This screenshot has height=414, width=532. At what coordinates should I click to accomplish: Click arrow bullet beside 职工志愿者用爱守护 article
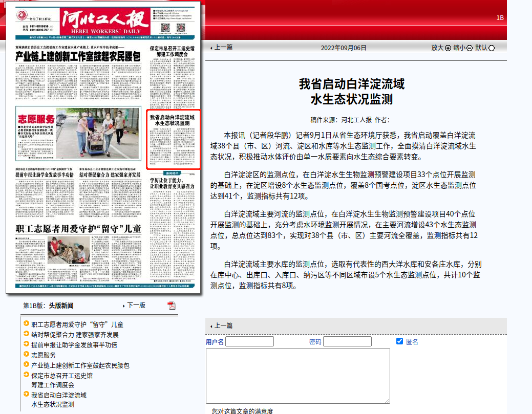coord(27,324)
